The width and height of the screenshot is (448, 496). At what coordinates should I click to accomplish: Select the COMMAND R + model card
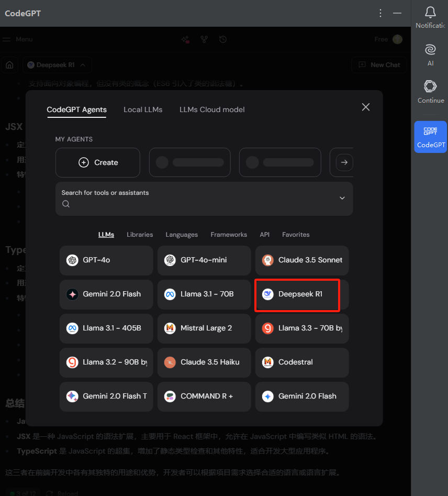pyautogui.click(x=204, y=396)
